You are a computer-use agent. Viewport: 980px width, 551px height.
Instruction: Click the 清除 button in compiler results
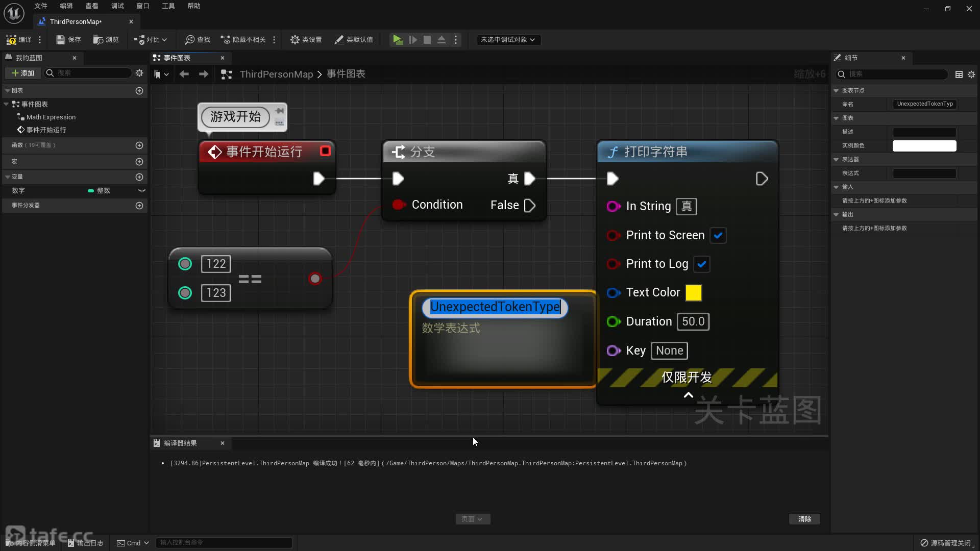[804, 519]
